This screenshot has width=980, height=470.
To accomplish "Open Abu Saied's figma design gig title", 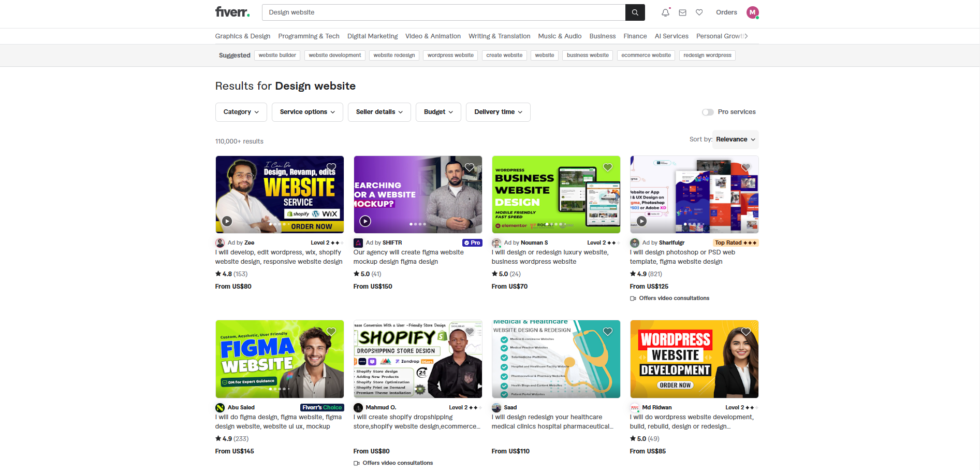I will 279,422.
